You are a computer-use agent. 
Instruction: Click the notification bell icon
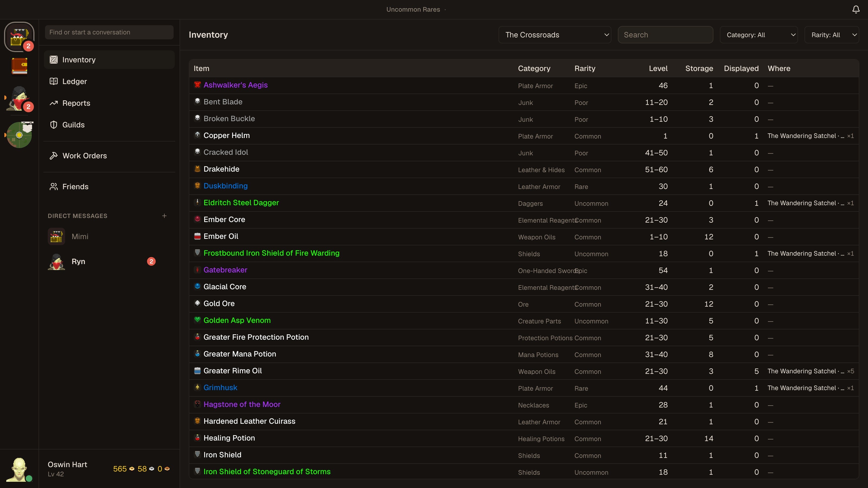856,9
